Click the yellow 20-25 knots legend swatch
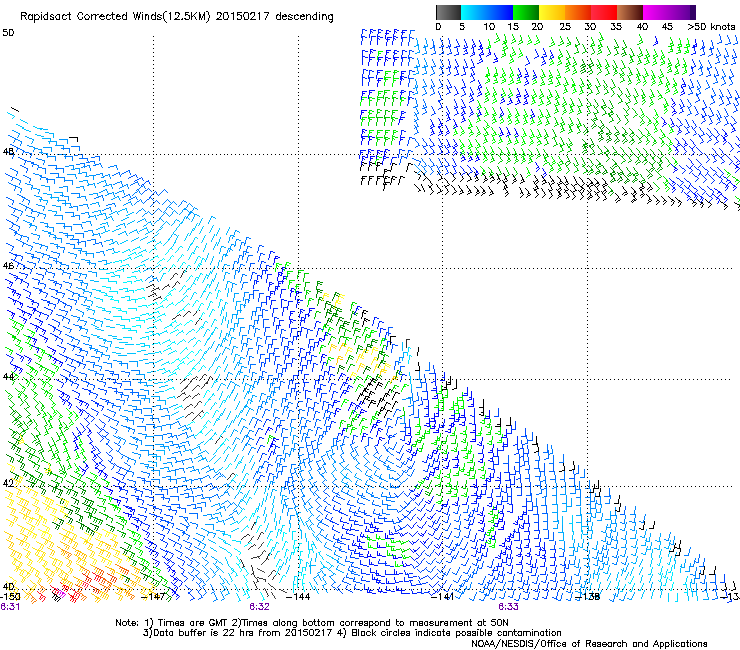The image size is (740, 650). tap(552, 12)
